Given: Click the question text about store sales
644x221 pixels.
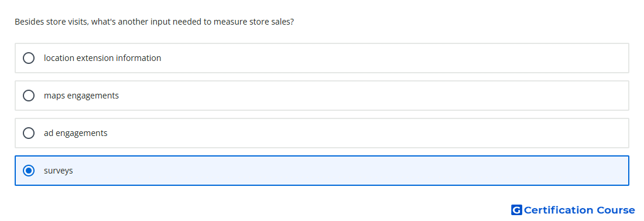Looking at the screenshot, I should point(154,22).
